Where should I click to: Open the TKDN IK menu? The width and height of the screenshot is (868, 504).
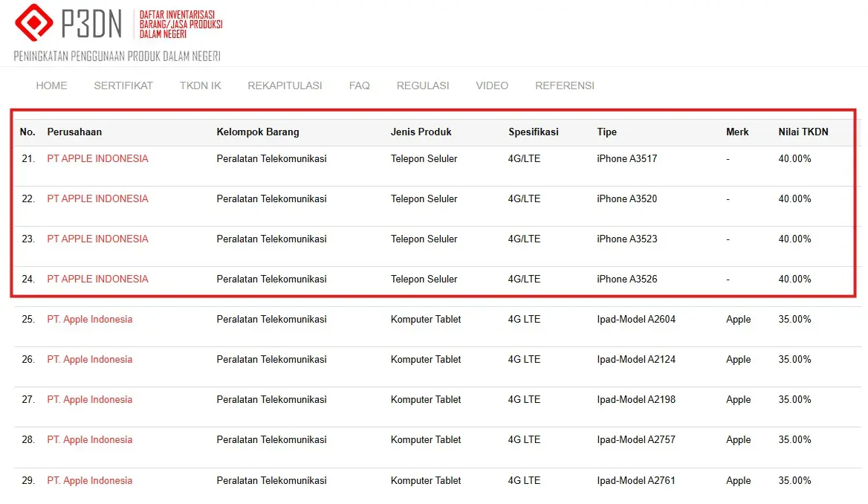pyautogui.click(x=201, y=85)
